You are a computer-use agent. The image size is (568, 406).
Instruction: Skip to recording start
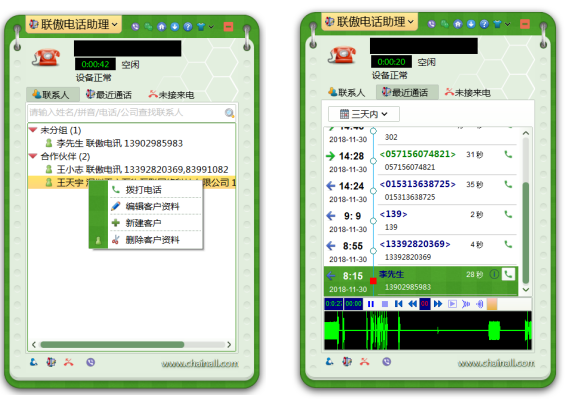[398, 304]
